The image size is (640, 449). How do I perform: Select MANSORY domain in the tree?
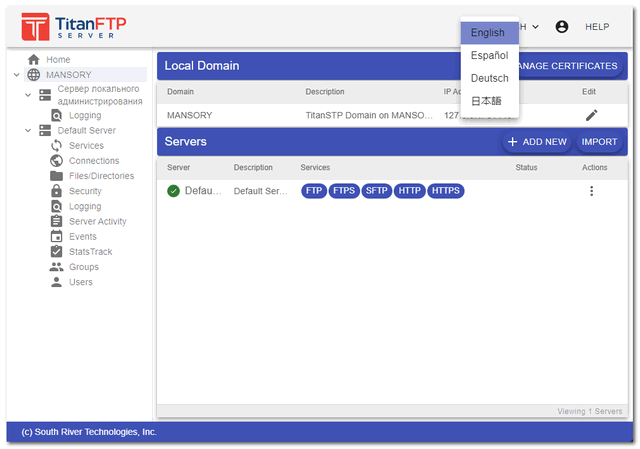pos(69,75)
